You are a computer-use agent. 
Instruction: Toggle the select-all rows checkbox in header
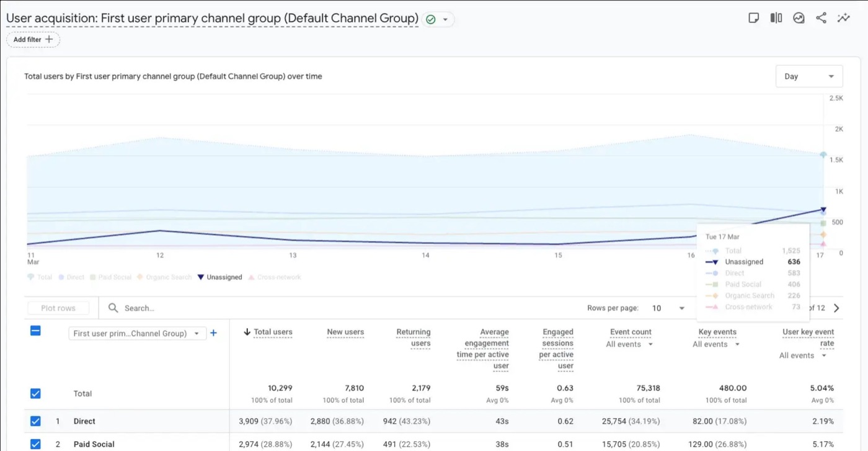[35, 331]
